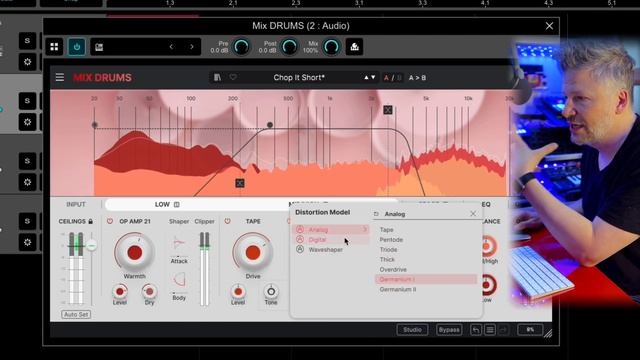Adjust the OP AMP Level knob
Screen dimensions: 640x360
120,291
